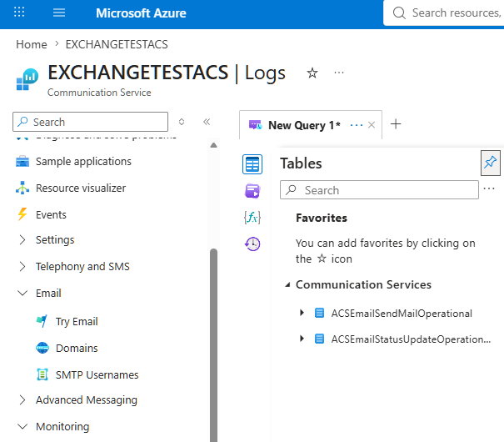Click the Sample applications briefcase icon
Screen dimensions: 504x442
(x=22, y=162)
